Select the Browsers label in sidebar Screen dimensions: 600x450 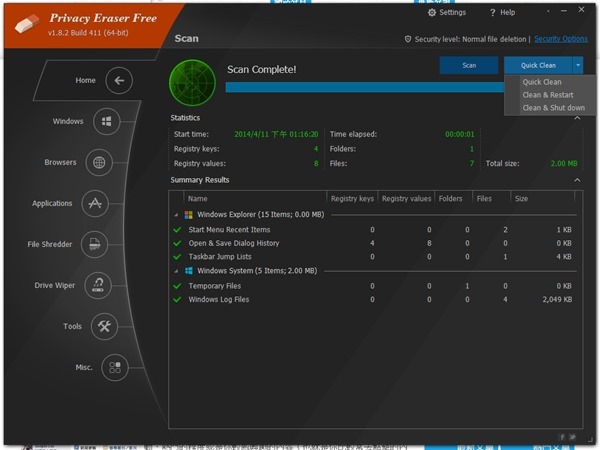tap(60, 162)
